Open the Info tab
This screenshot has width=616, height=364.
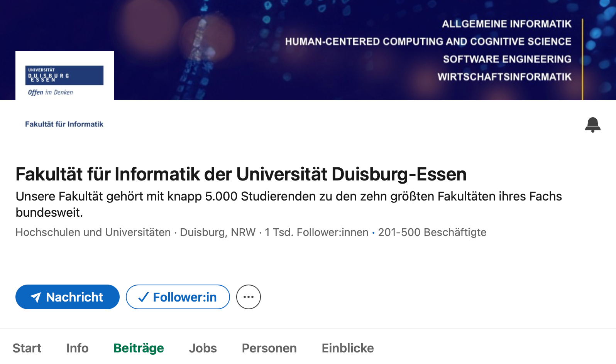click(x=77, y=348)
